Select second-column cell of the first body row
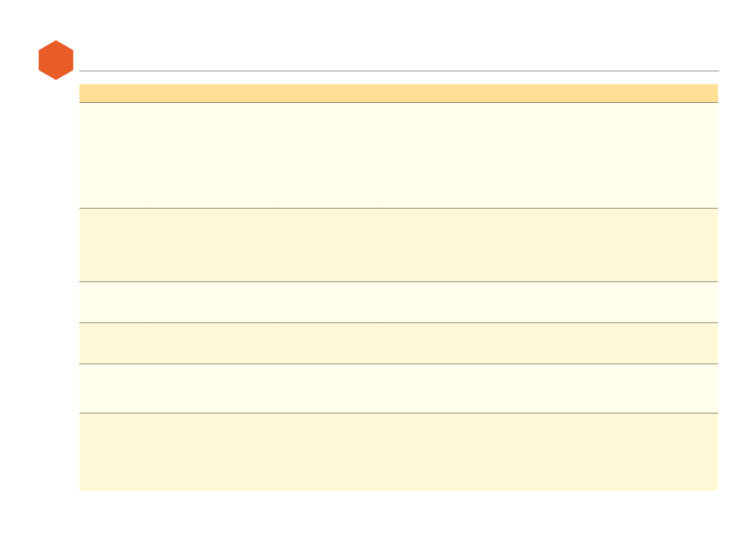756x534 pixels. click(210, 155)
